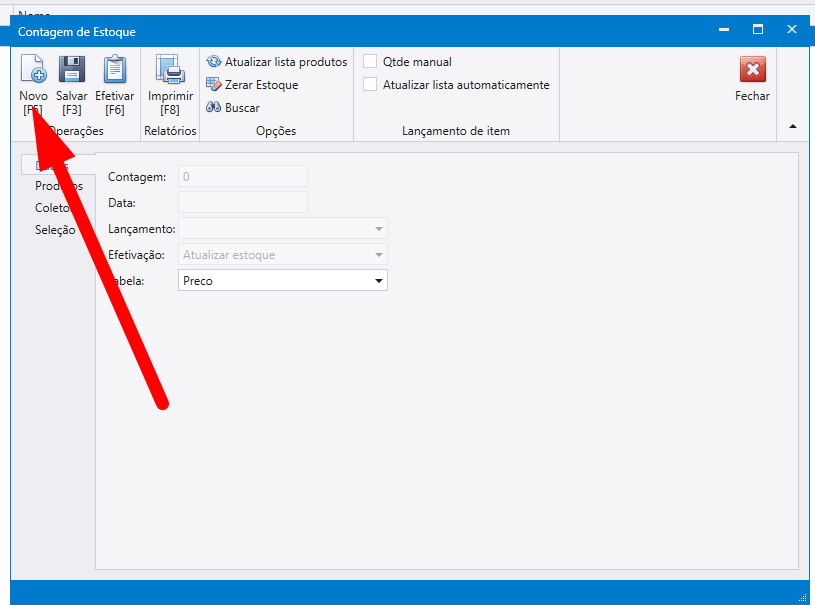Enable the Qtde manual checkbox

(x=371, y=62)
